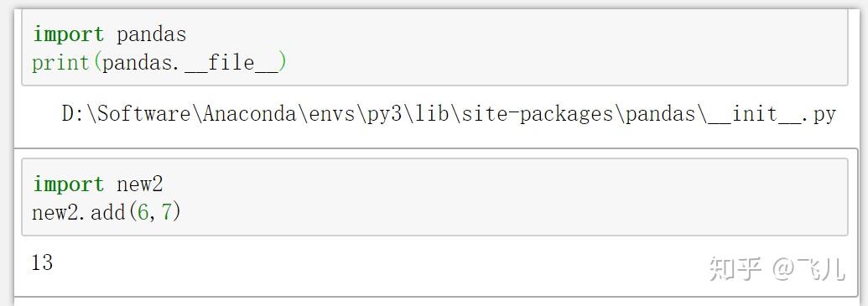Click the @飞儿 author watermark
The height and width of the screenshot is (306, 868).
pyautogui.click(x=808, y=269)
